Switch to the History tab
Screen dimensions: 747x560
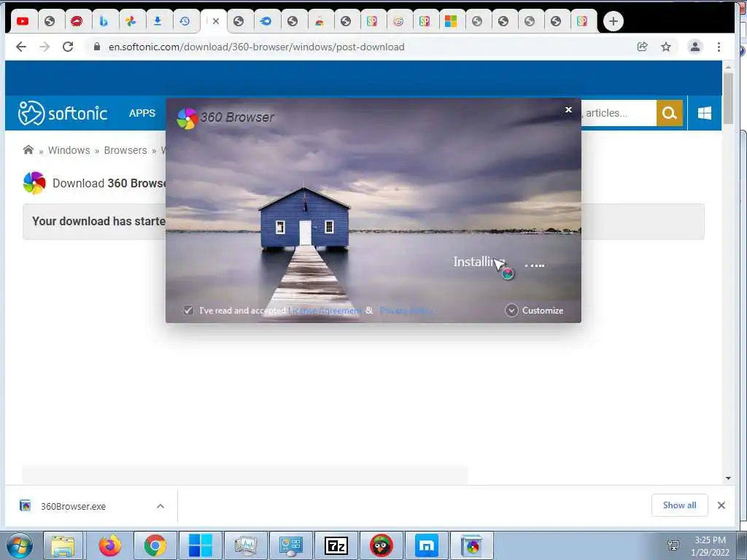tap(185, 21)
